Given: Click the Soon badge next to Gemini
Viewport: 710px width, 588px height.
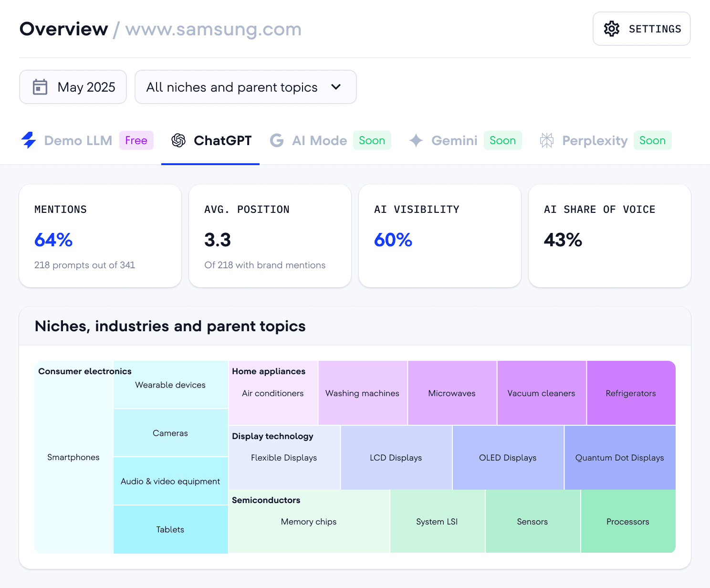Looking at the screenshot, I should [x=502, y=140].
